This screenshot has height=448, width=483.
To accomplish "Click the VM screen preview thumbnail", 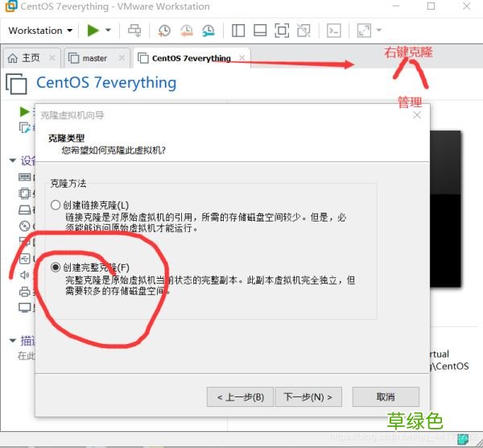I will click(x=445, y=209).
